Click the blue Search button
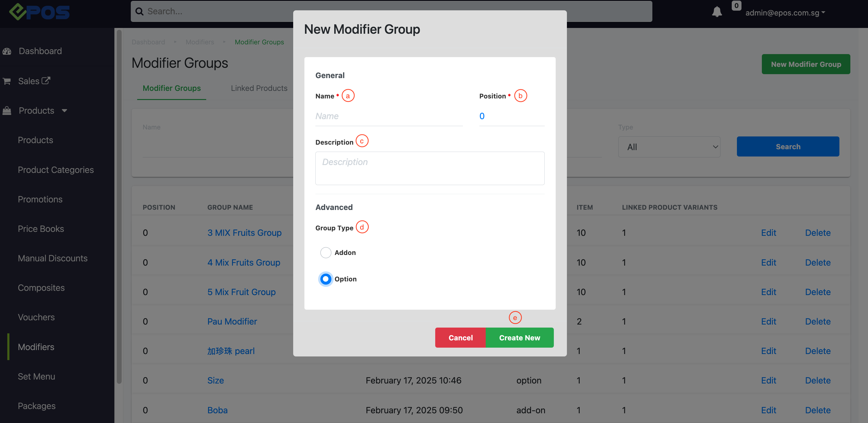The width and height of the screenshot is (868, 423). click(788, 146)
